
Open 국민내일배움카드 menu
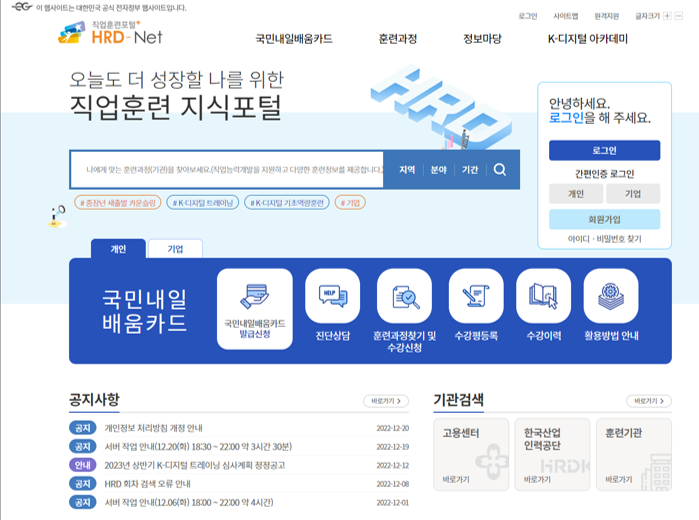pos(294,39)
